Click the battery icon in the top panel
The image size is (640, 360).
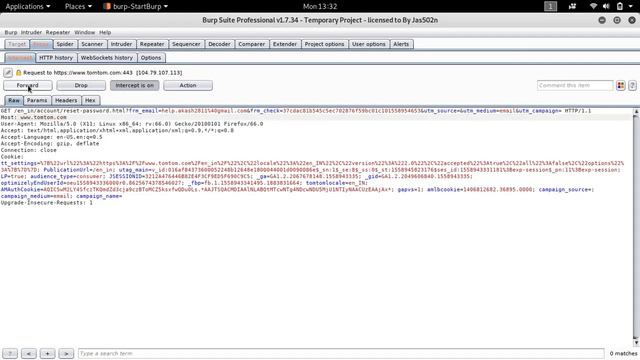click(x=620, y=6)
